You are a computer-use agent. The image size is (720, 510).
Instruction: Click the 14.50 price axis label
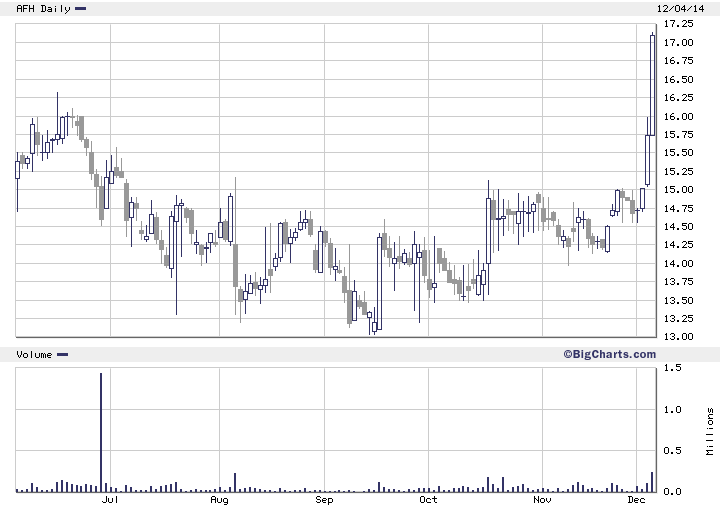[679, 226]
